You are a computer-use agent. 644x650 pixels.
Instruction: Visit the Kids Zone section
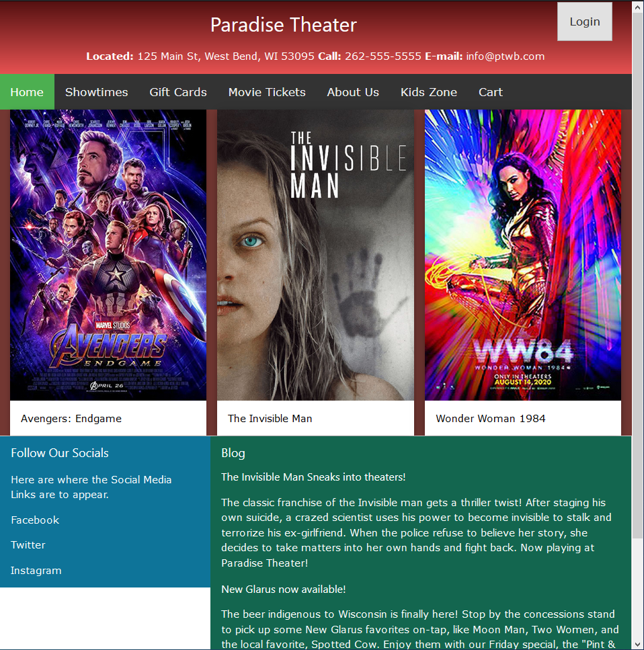(429, 92)
